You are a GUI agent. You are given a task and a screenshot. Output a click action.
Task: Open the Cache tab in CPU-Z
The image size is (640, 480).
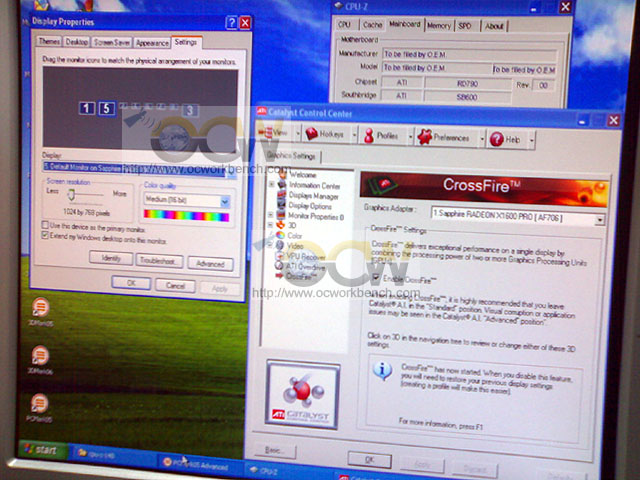372,25
